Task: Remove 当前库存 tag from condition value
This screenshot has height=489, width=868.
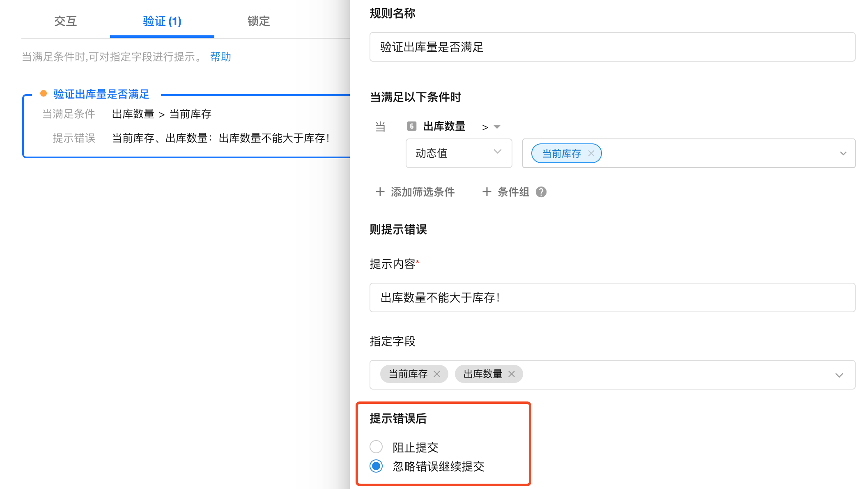Action: 591,153
